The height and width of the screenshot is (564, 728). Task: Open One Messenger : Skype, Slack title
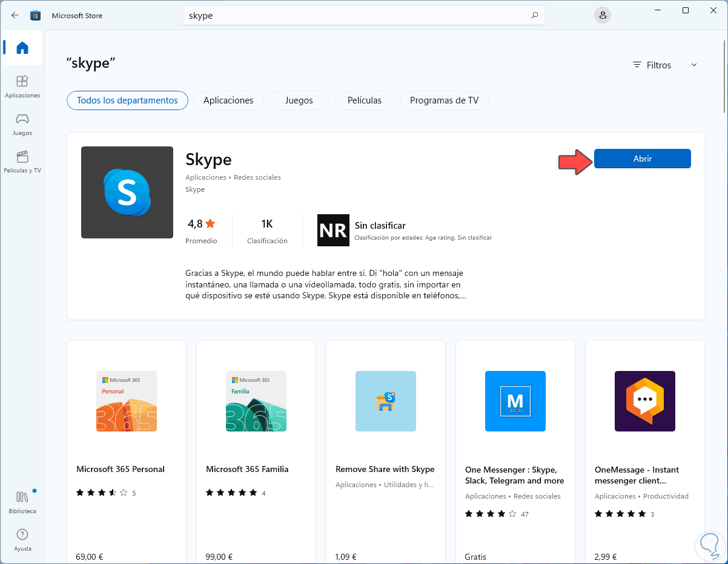(x=515, y=475)
